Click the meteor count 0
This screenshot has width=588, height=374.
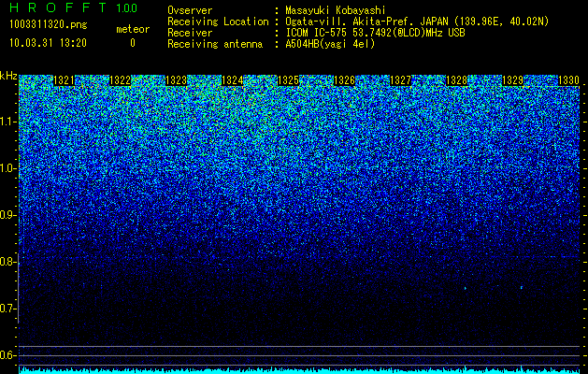point(133,43)
